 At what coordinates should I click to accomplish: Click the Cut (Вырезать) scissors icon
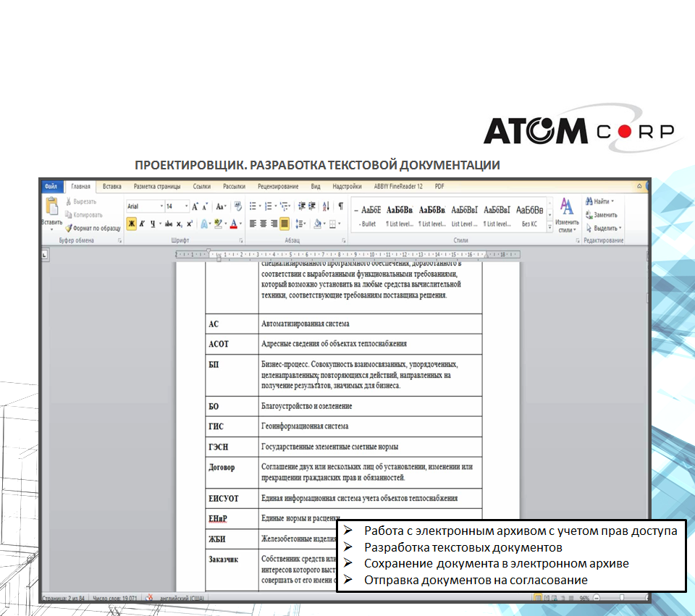pos(68,202)
